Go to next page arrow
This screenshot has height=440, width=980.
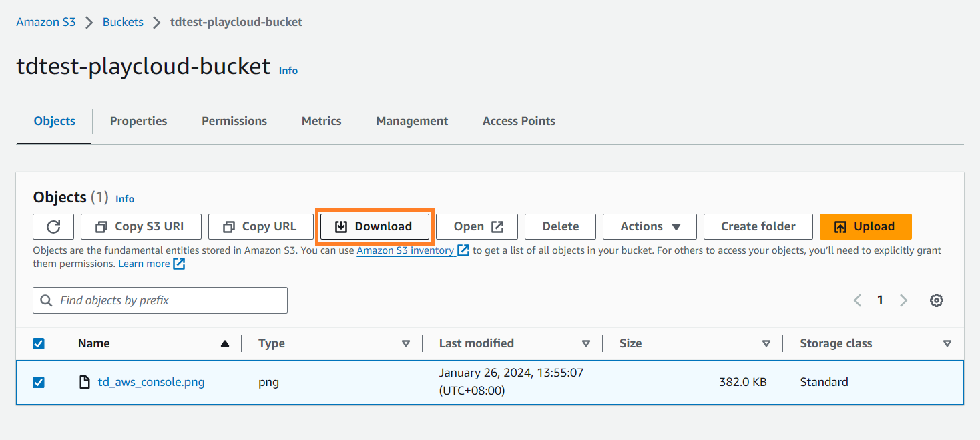coord(903,300)
